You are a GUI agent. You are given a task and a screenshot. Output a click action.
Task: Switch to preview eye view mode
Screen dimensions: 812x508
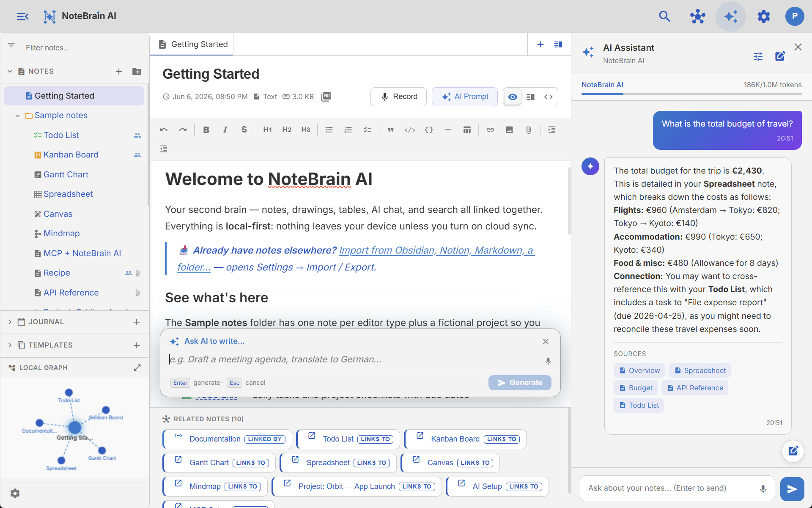click(513, 97)
